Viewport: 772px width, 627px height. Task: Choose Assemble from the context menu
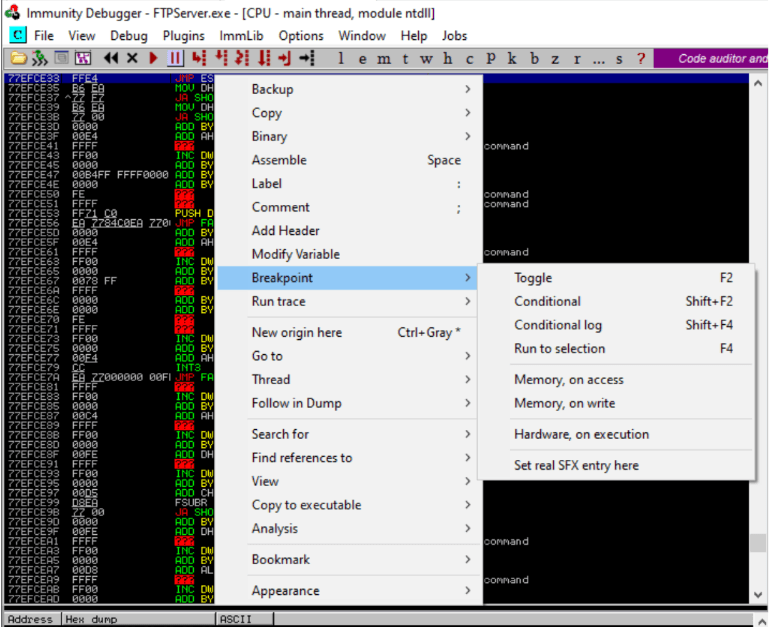click(x=349, y=160)
